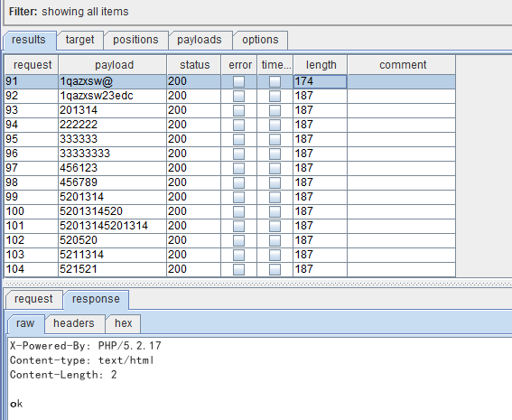Screen dimensions: 512x420
Task: Toggle timeout checkbox for request 102
Action: pyautogui.click(x=275, y=240)
